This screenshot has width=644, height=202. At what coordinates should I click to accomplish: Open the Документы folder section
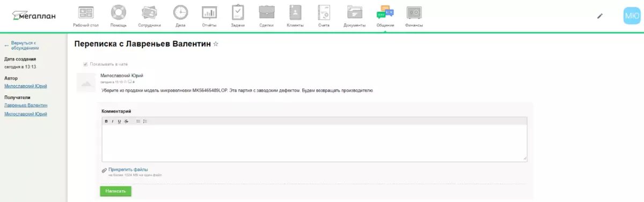(355, 16)
